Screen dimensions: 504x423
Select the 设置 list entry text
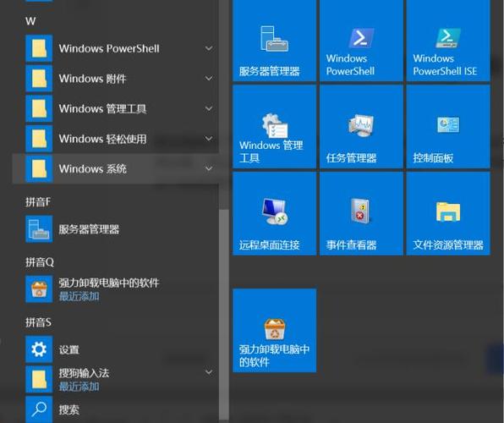(x=68, y=349)
